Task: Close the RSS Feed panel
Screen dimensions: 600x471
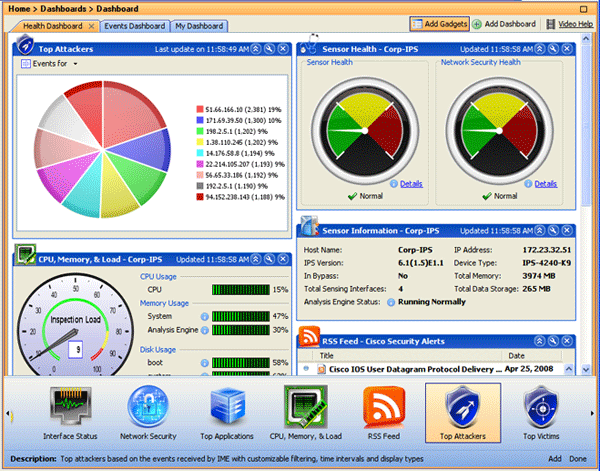Action: click(567, 341)
